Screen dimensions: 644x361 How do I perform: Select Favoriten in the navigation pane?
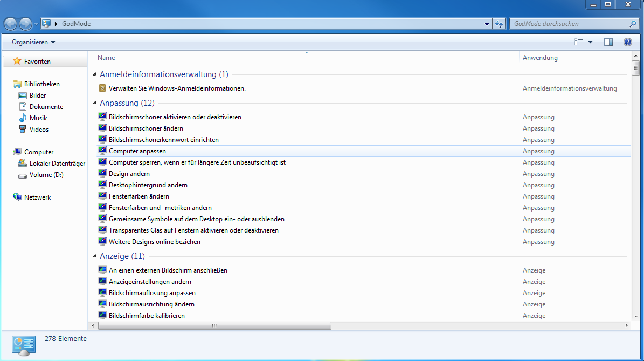click(37, 62)
